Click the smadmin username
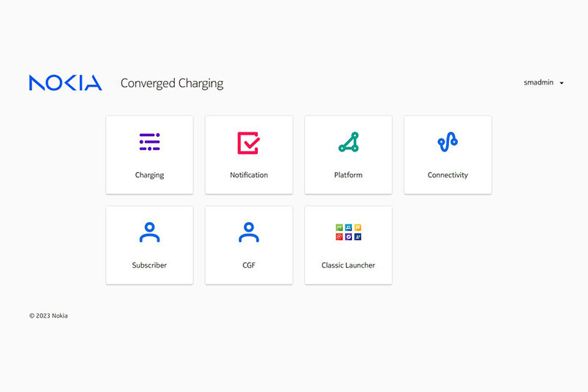The image size is (588, 392). point(539,82)
